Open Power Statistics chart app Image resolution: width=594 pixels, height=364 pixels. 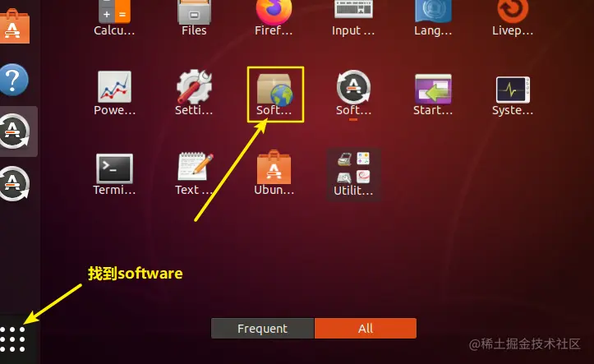coord(114,93)
